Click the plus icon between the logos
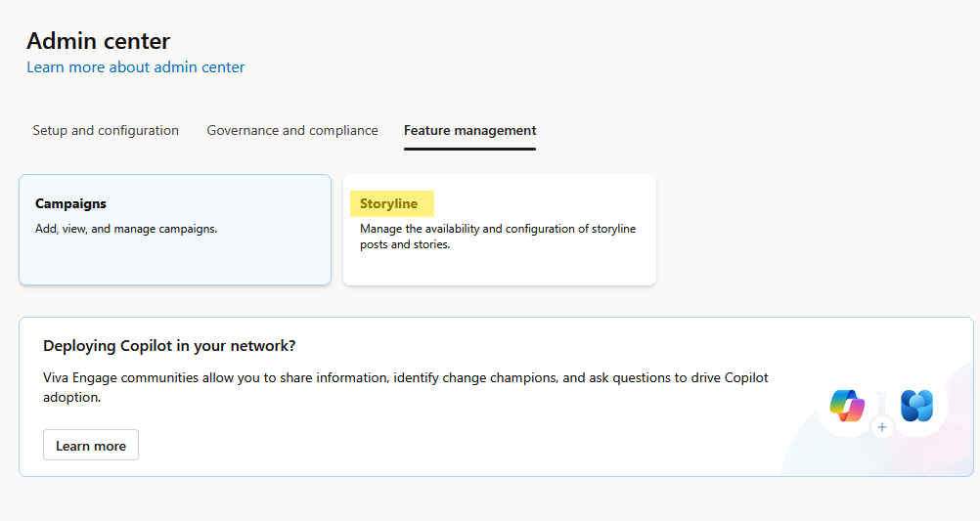The height and width of the screenshot is (521, 980). pos(882,427)
